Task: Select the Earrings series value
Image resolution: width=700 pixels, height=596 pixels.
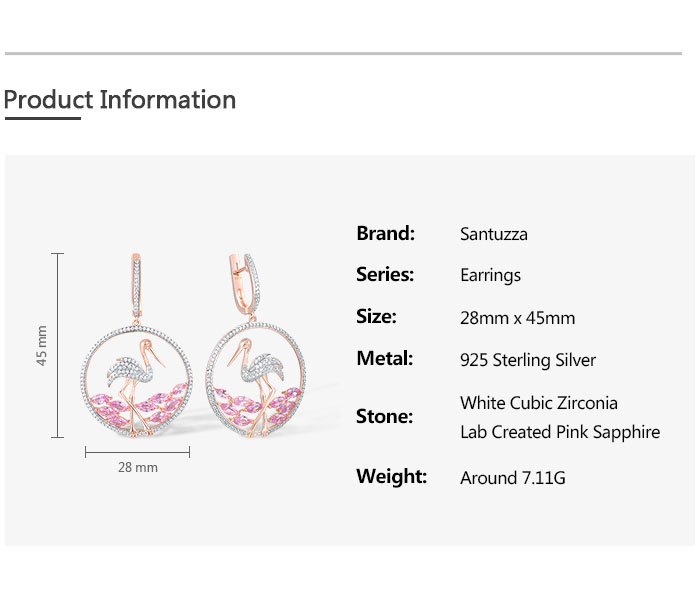Action: tap(490, 275)
